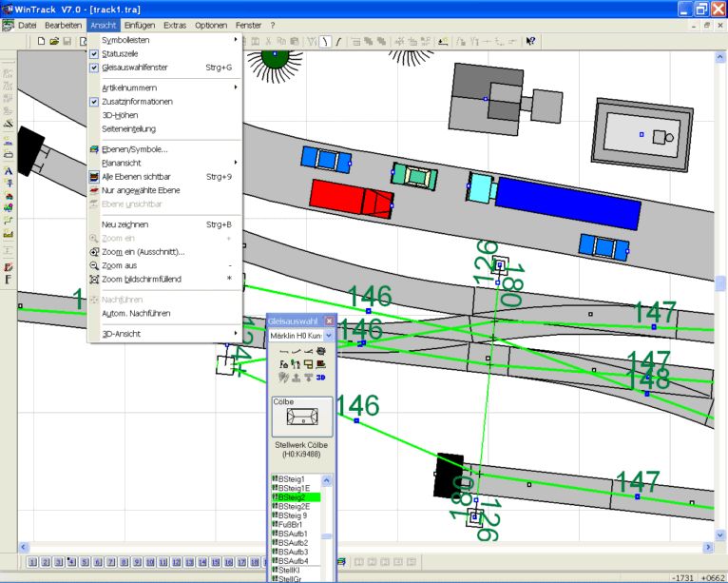Select BSteig2E in the track list

point(296,507)
